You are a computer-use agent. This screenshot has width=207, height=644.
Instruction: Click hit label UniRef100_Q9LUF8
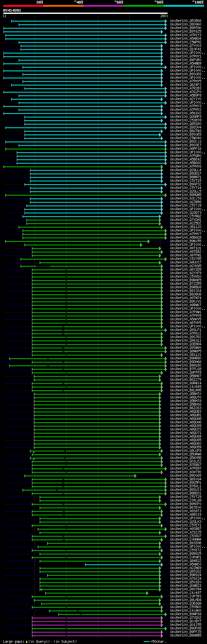click(x=186, y=451)
